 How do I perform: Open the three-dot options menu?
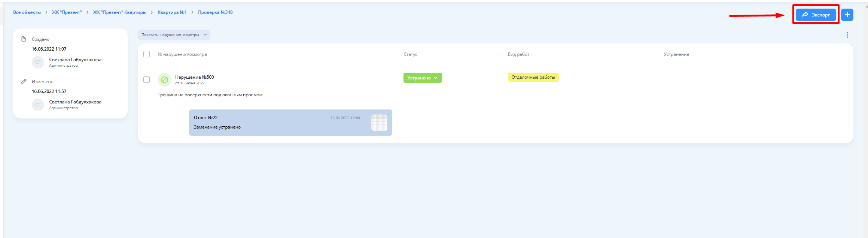click(847, 35)
